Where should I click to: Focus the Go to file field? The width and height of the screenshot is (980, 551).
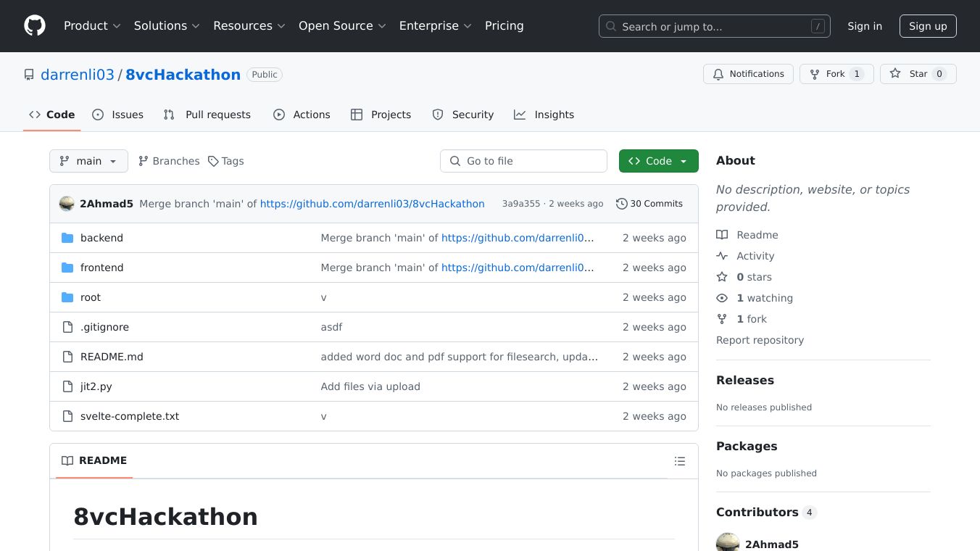pyautogui.click(x=523, y=161)
